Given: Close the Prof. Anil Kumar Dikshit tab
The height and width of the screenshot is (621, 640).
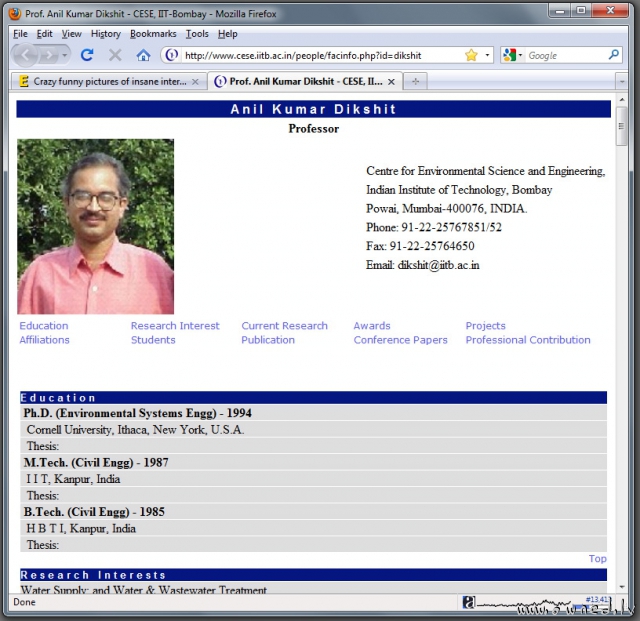Looking at the screenshot, I should (391, 82).
